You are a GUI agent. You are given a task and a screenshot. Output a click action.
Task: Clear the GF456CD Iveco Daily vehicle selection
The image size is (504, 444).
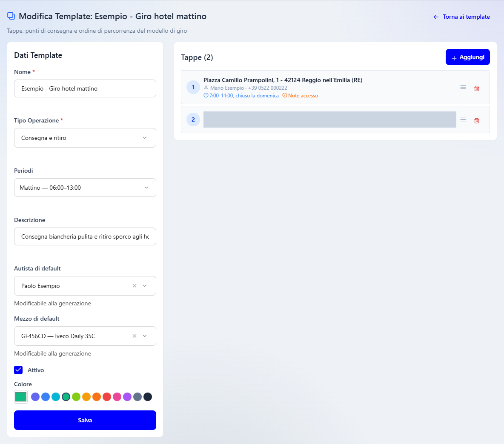pyautogui.click(x=135, y=336)
